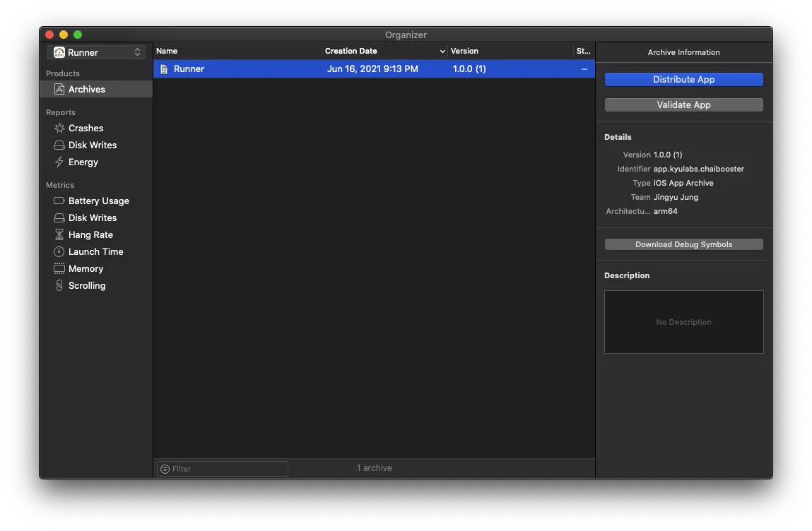Click the Distribute App button
Screen dimensions: 812x531
(683, 79)
